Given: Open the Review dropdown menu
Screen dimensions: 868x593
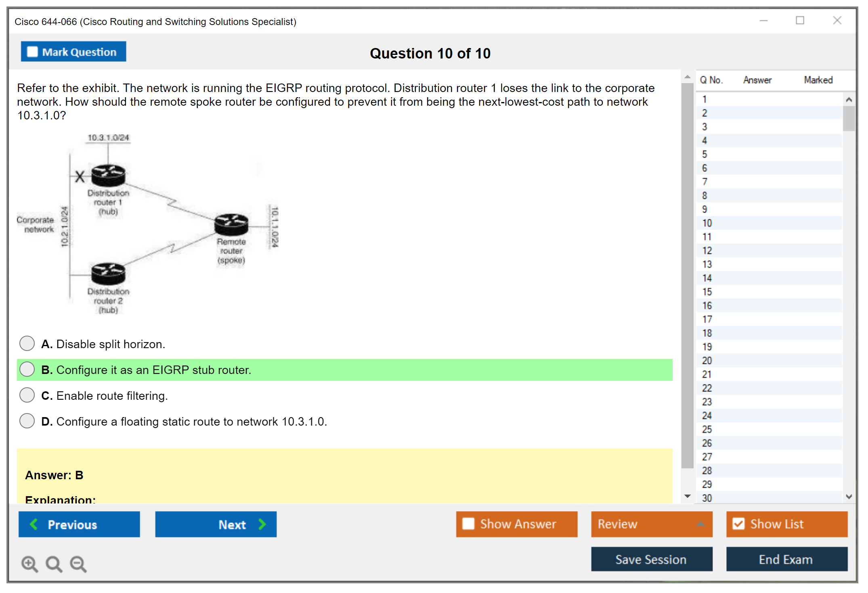Looking at the screenshot, I should [651, 524].
